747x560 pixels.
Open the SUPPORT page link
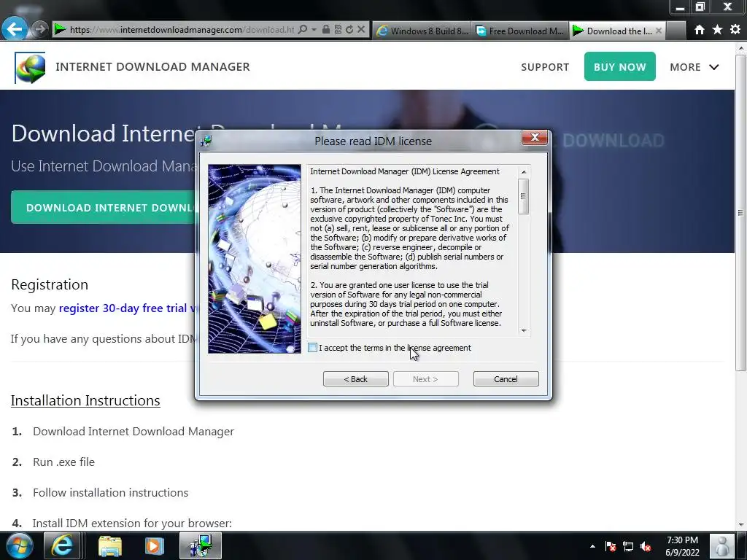545,67
